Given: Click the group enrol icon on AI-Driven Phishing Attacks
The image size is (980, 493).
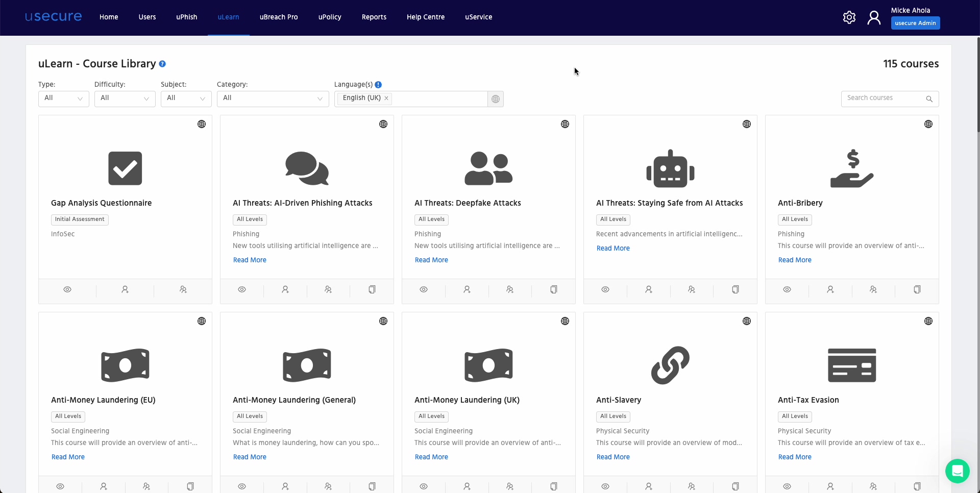Looking at the screenshot, I should (328, 290).
